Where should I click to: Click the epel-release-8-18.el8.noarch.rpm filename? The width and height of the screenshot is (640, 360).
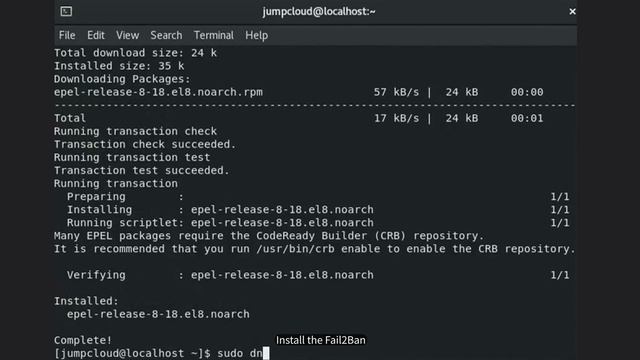[x=158, y=92]
